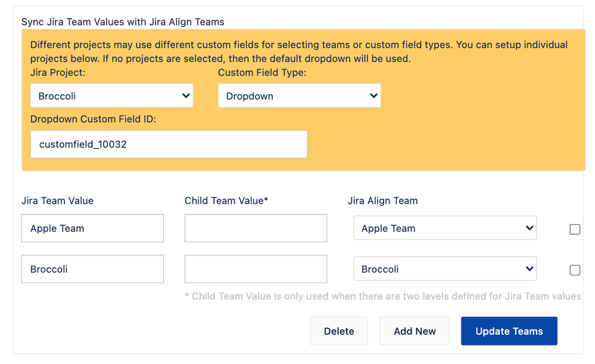Focus Child Team Value field in Apple Team row
The height and width of the screenshot is (364, 595).
(256, 228)
